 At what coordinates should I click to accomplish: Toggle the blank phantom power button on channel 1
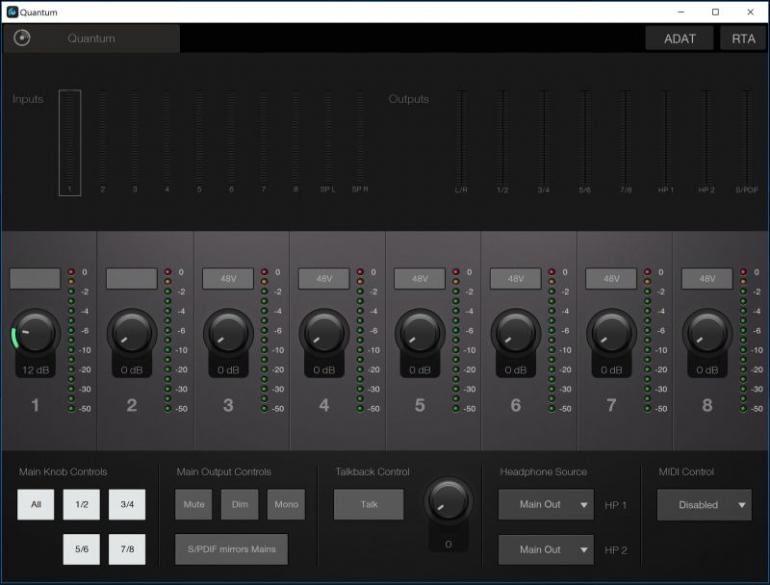(35, 279)
